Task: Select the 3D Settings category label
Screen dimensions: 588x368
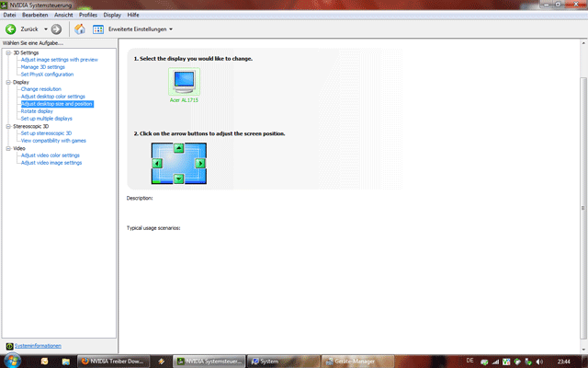Action: click(26, 52)
